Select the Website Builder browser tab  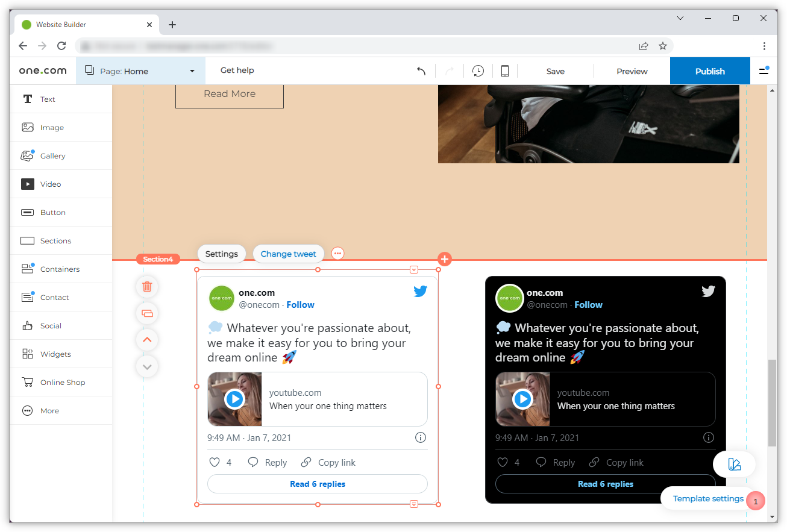pos(86,25)
